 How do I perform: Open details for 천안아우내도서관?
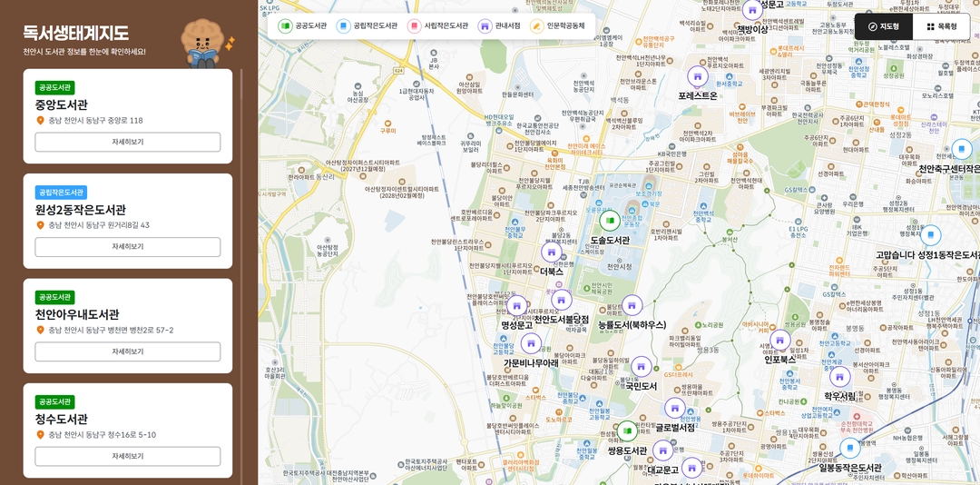(127, 351)
